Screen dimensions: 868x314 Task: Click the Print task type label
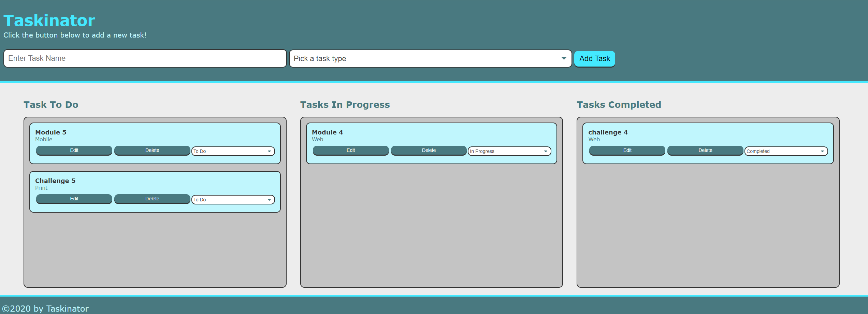[41, 188]
